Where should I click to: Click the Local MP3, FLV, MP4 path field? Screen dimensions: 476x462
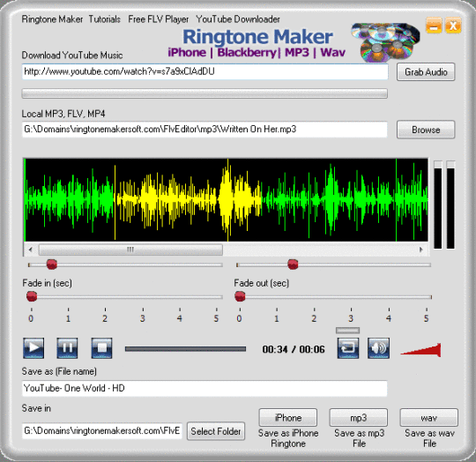tap(205, 130)
